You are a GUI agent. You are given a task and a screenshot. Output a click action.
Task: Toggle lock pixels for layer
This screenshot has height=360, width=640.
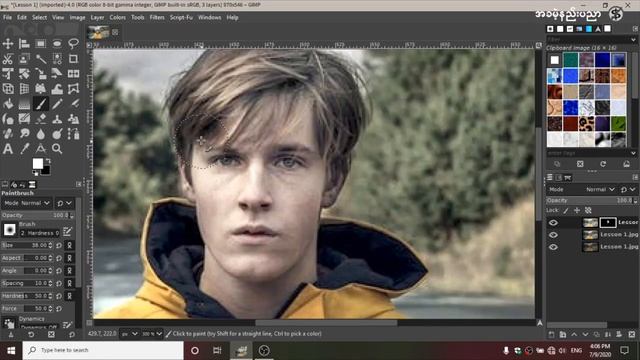click(566, 211)
